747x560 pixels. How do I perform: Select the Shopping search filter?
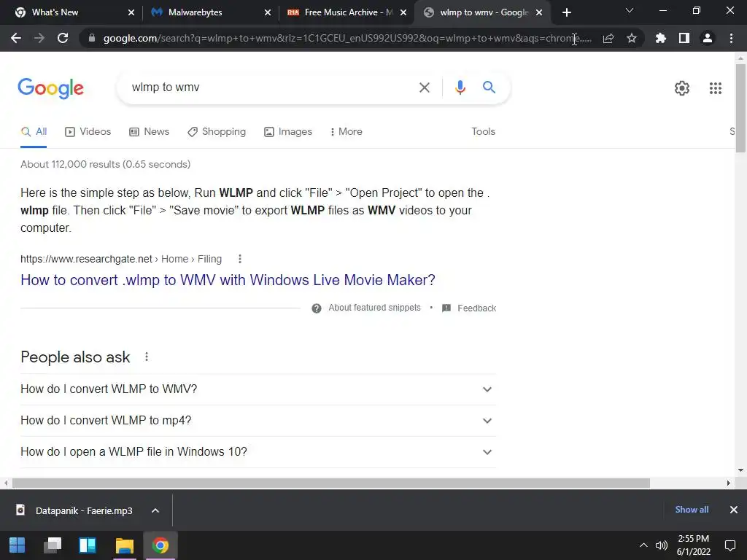217,131
